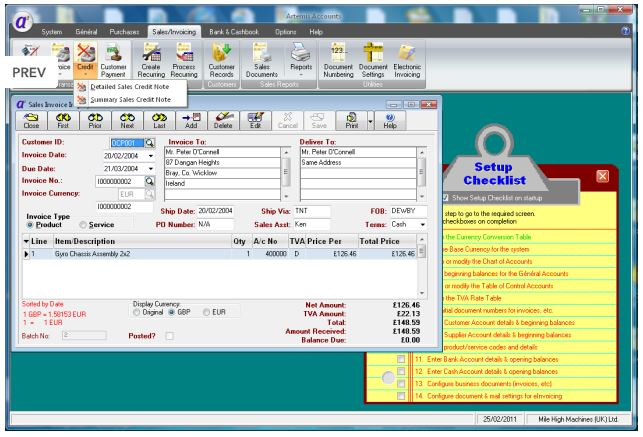Image resolution: width=643 pixels, height=437 pixels.
Task: Click the Ship Via field
Action: (x=312, y=211)
